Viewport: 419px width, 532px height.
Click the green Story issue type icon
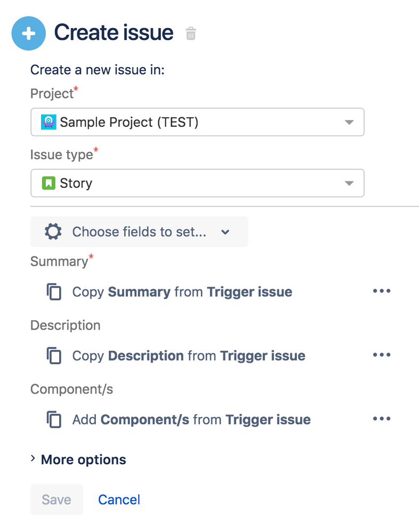[x=49, y=184]
